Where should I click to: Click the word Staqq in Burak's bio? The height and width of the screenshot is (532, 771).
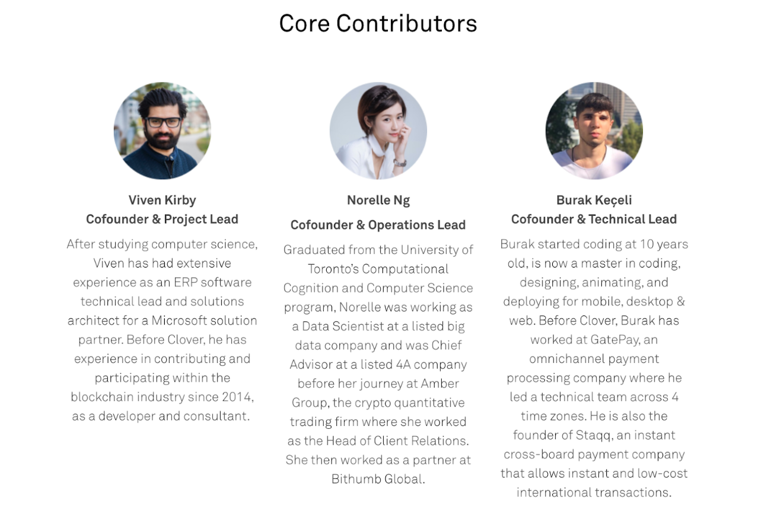click(x=593, y=435)
